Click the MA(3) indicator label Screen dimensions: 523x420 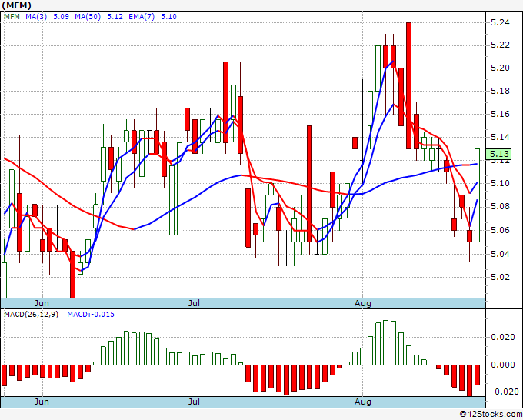[36, 17]
